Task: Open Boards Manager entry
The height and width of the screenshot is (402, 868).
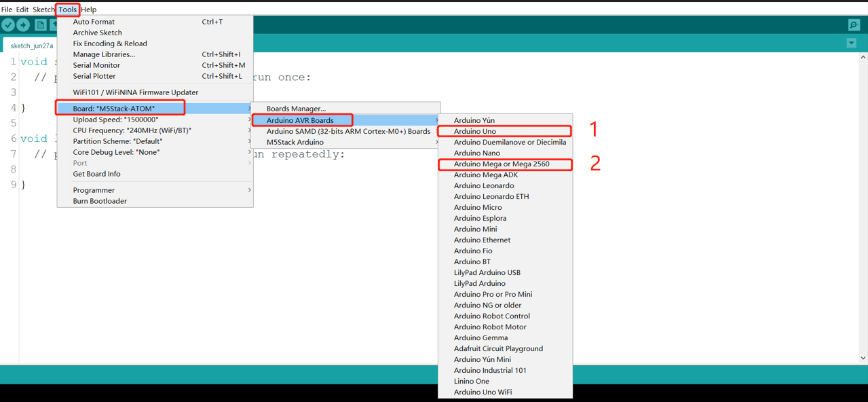Action: (296, 109)
